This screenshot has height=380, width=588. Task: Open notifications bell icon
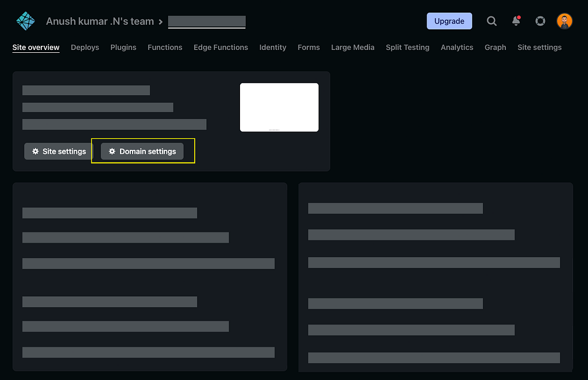516,21
